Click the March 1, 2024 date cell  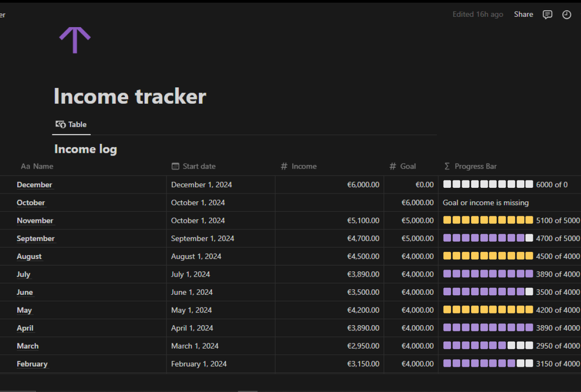221,346
